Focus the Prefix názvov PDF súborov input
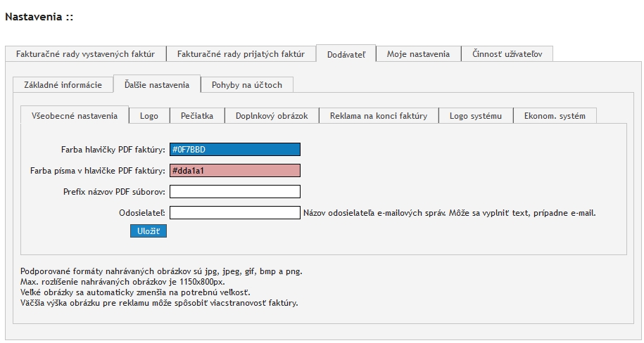Image resolution: width=644 pixels, height=343 pixels. pyautogui.click(x=234, y=192)
